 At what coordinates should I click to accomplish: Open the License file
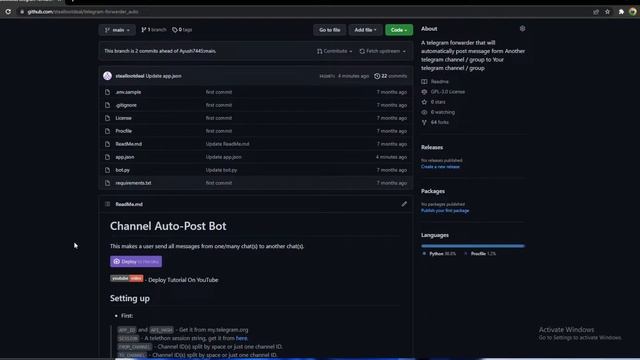123,118
